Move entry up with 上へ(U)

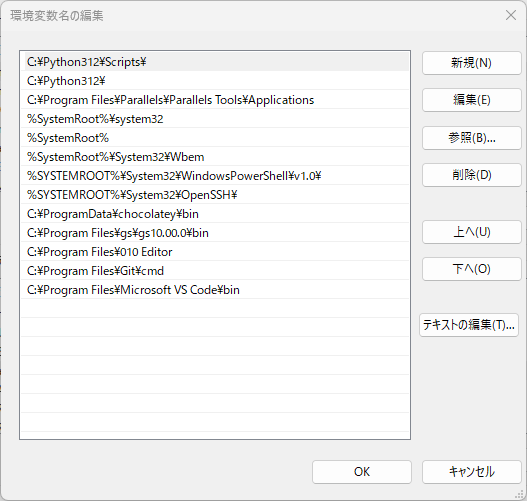(472, 232)
